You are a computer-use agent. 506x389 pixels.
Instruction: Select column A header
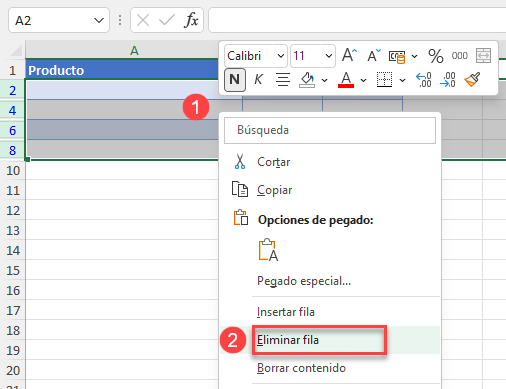click(134, 51)
